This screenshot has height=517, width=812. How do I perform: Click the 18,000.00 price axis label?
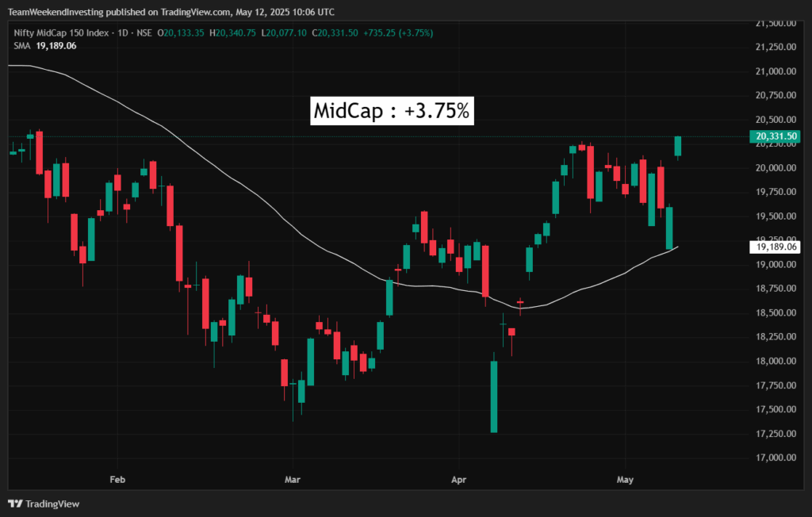tap(776, 361)
